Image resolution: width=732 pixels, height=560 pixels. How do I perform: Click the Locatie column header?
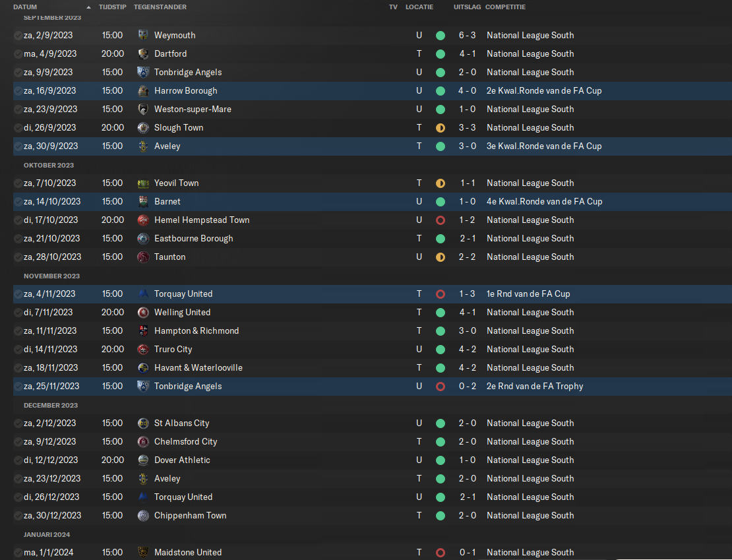(419, 7)
